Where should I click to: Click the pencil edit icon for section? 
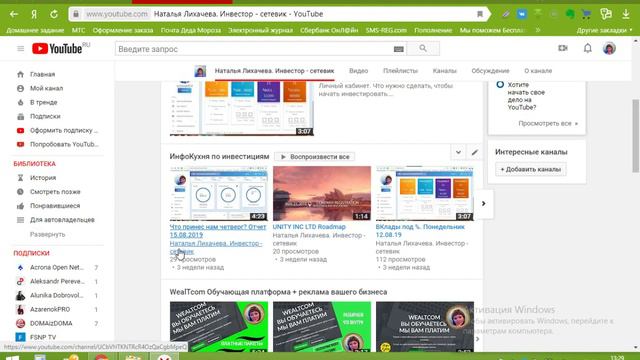[x=474, y=152]
